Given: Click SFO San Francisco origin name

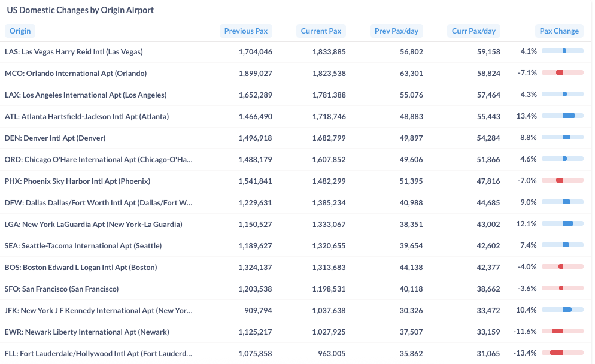Looking at the screenshot, I should point(62,289).
